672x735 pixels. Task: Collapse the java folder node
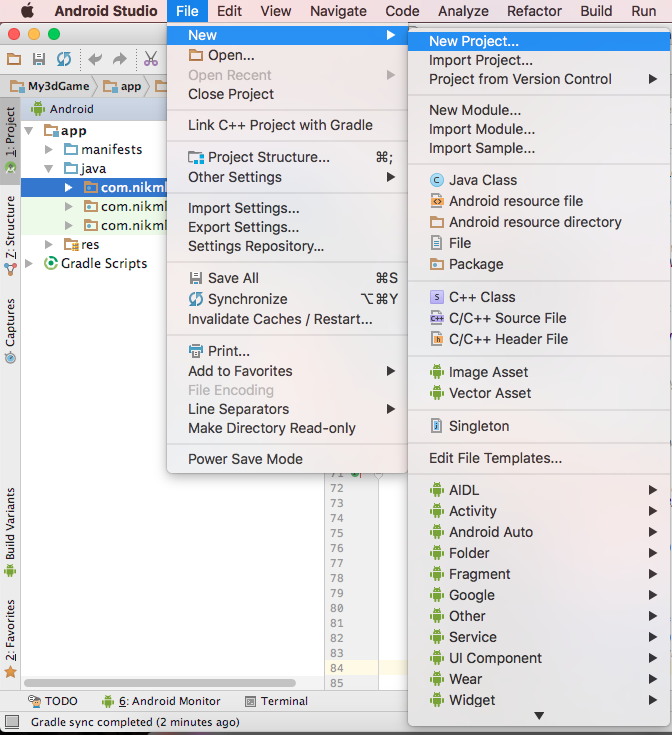[x=49, y=169]
